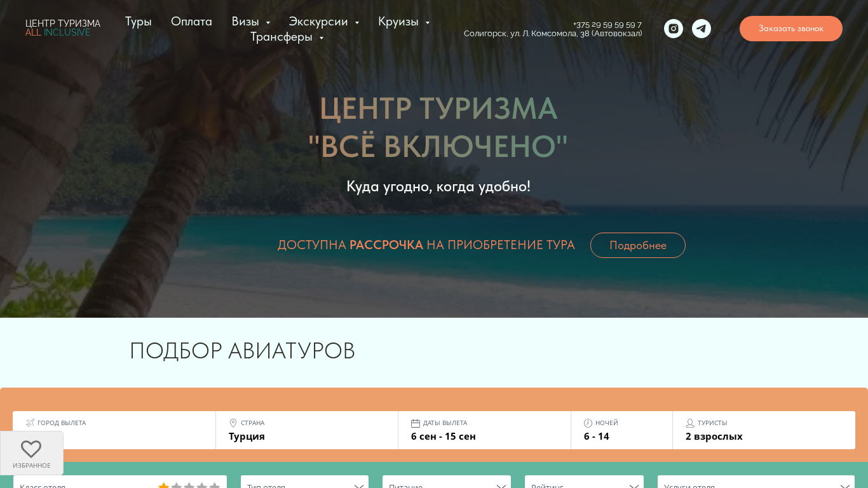Expand the Круизы dropdown menu
Viewport: 868px width, 488px height.
tap(403, 22)
